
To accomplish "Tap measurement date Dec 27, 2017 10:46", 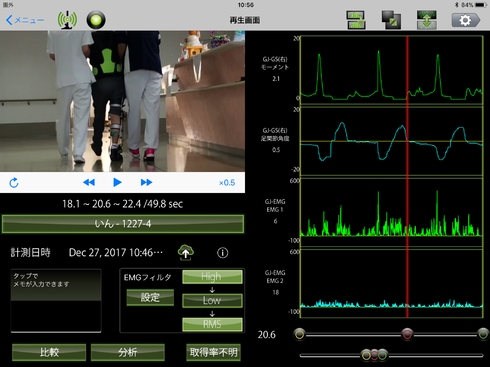I will click(x=116, y=253).
